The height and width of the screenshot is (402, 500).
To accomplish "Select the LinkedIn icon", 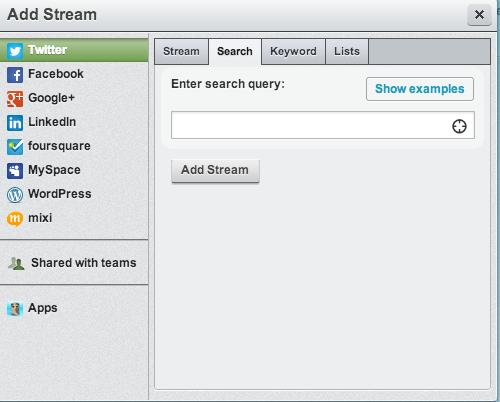I will (15, 123).
